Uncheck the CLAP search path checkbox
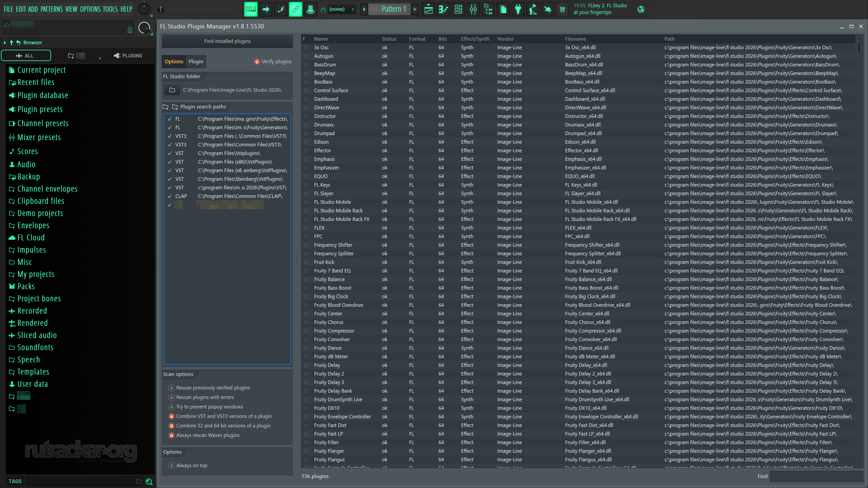Screen dimensions: 868x488 [170, 196]
